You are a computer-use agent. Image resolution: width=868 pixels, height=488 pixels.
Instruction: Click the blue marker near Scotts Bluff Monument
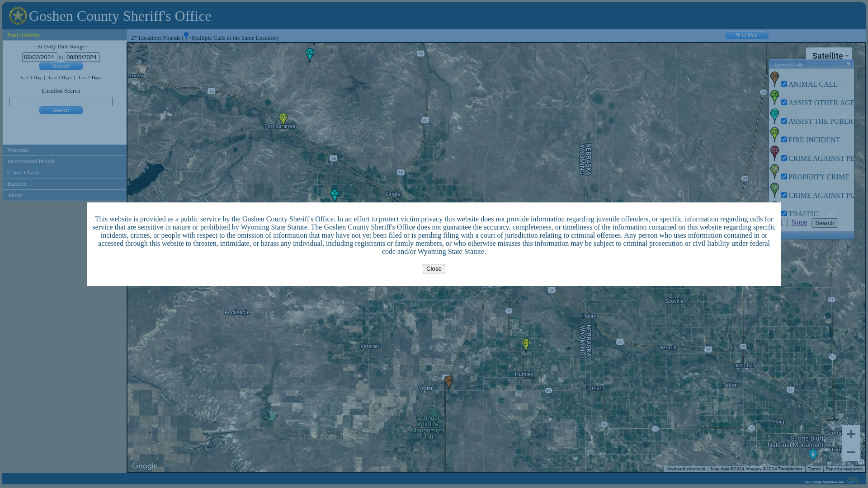(x=813, y=455)
